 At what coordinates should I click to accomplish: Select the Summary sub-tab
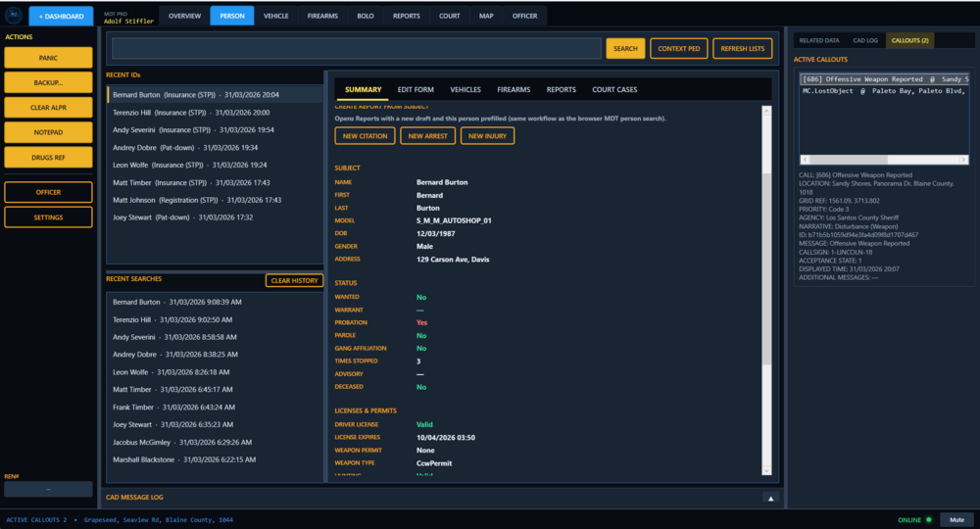click(x=364, y=90)
